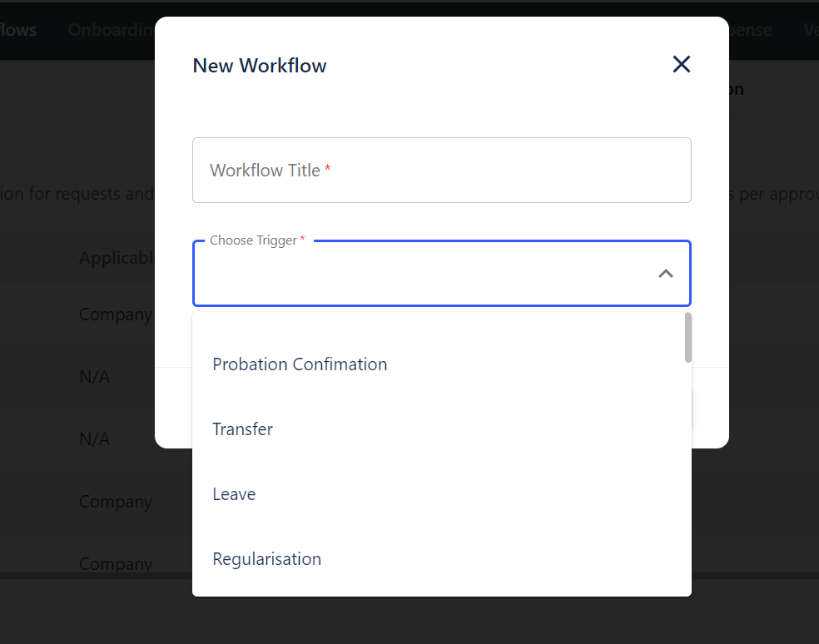Click the Workflow Title input field
Image resolution: width=819 pixels, height=644 pixels.
tap(442, 171)
